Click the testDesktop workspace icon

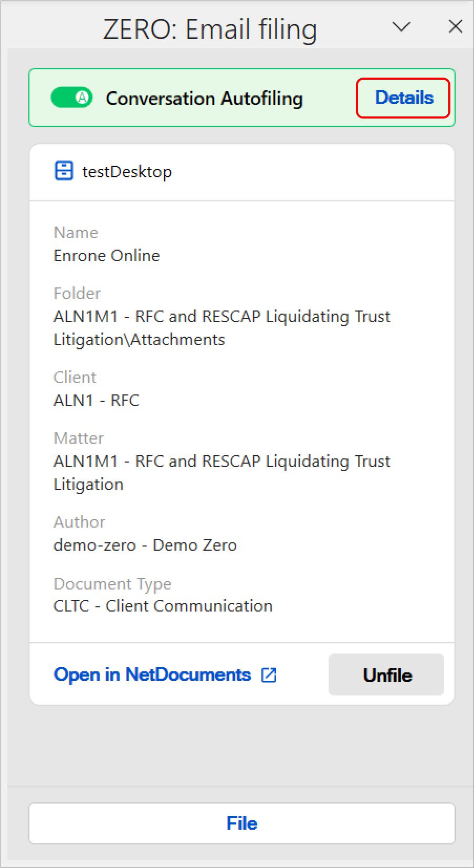(x=63, y=172)
